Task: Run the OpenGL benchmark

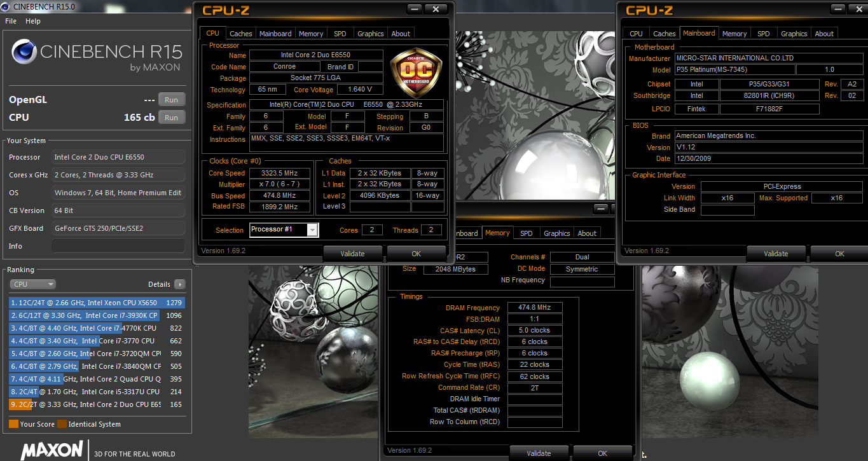Action: 172,100
